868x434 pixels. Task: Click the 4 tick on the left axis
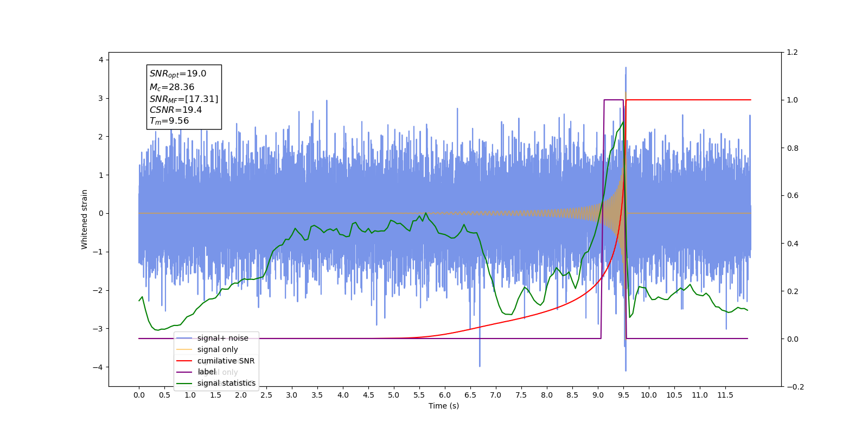click(x=101, y=60)
